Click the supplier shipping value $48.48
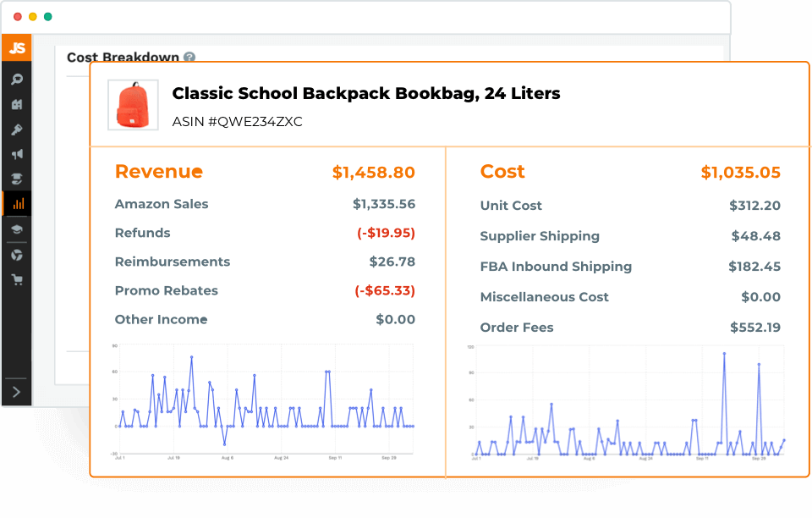Image resolution: width=812 pixels, height=518 pixels. (x=755, y=236)
